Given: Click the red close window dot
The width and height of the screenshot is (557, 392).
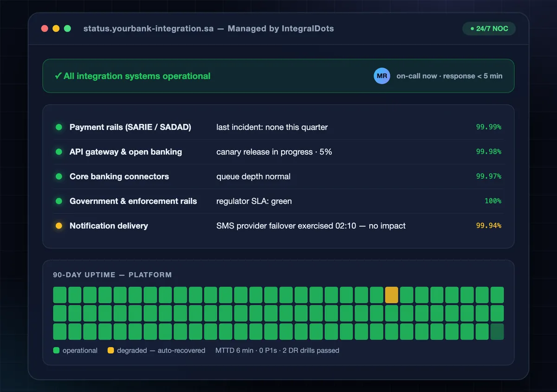Looking at the screenshot, I should (45, 28).
